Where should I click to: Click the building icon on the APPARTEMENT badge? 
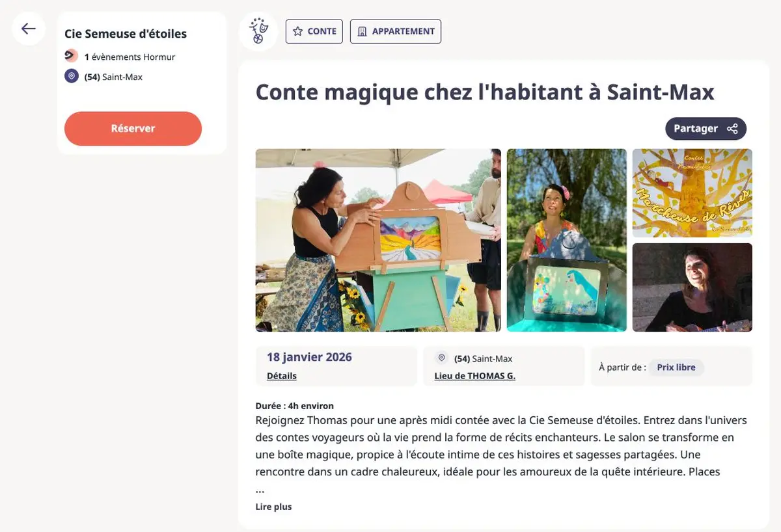[361, 31]
